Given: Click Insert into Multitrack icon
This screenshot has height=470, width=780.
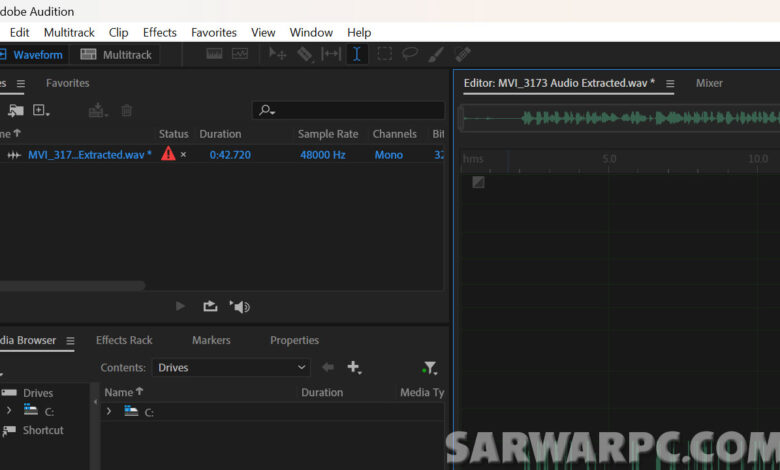Looking at the screenshot, I should click(x=98, y=110).
